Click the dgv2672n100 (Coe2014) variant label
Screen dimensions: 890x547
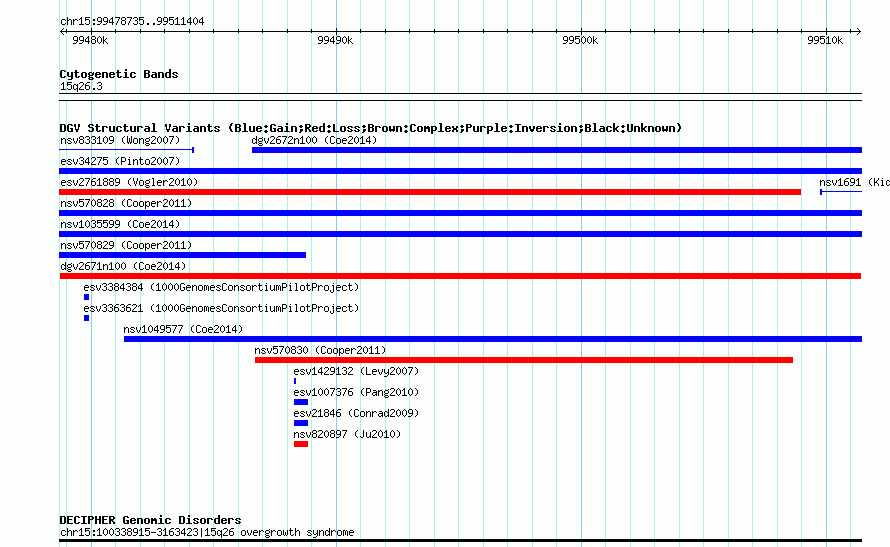pos(314,140)
